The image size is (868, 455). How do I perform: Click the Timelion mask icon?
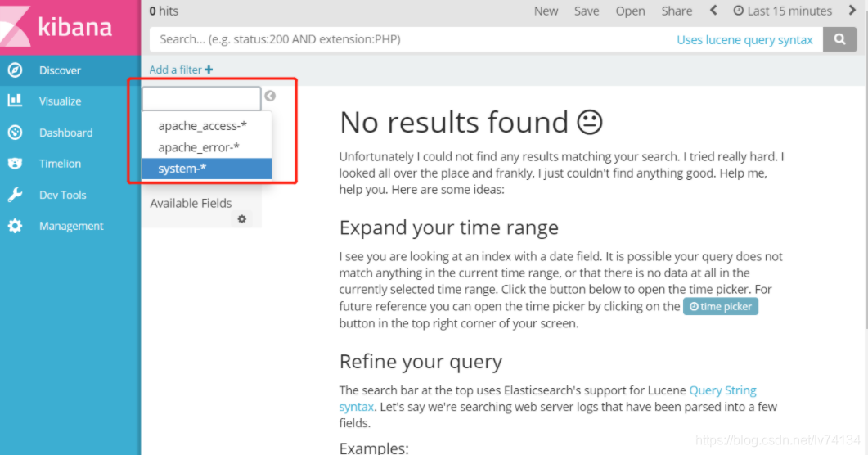click(x=16, y=164)
